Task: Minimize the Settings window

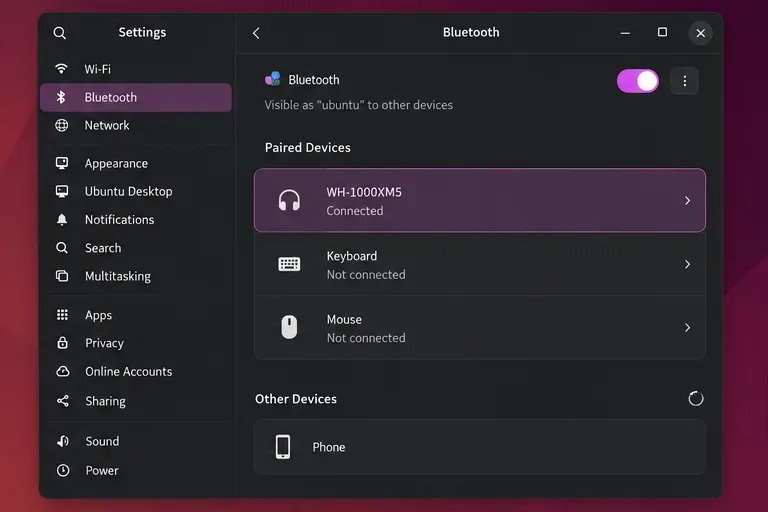Action: coord(625,33)
